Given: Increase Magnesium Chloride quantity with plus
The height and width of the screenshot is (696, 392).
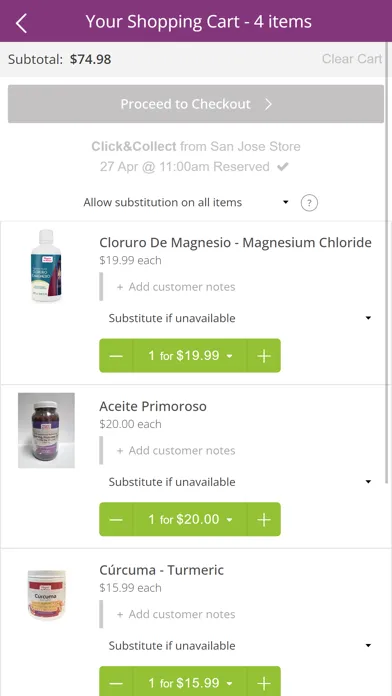Looking at the screenshot, I should [264, 356].
